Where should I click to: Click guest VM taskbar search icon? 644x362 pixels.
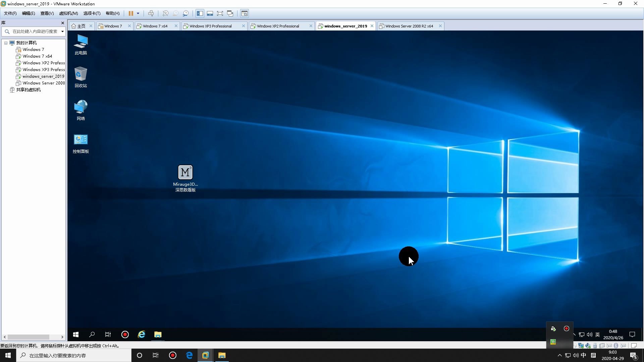[92, 335]
